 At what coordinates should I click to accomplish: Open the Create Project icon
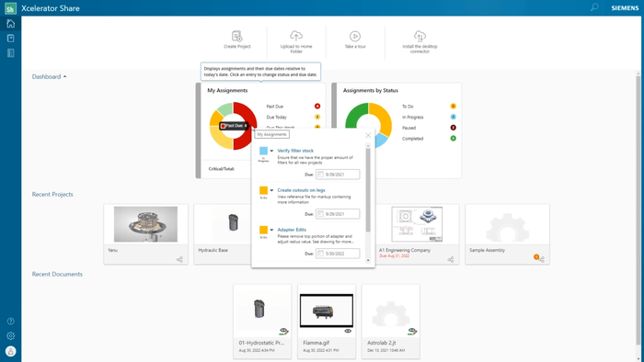click(237, 36)
